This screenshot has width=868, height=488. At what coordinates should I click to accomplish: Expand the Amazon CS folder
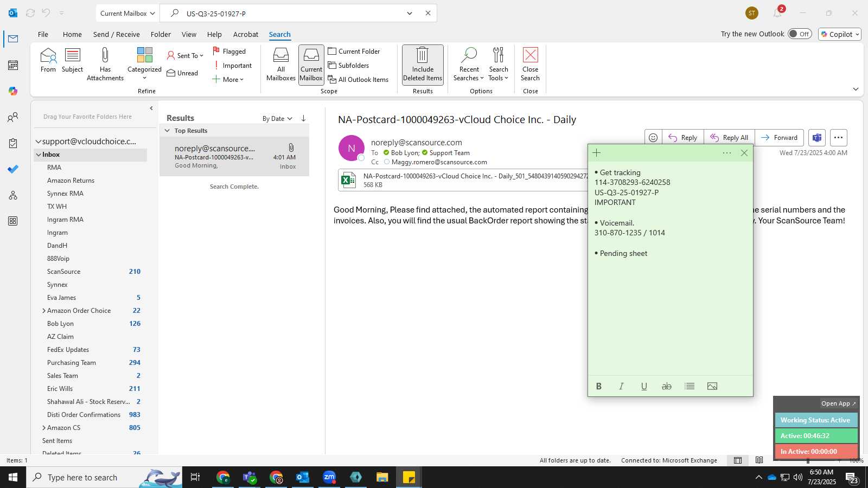click(x=43, y=428)
